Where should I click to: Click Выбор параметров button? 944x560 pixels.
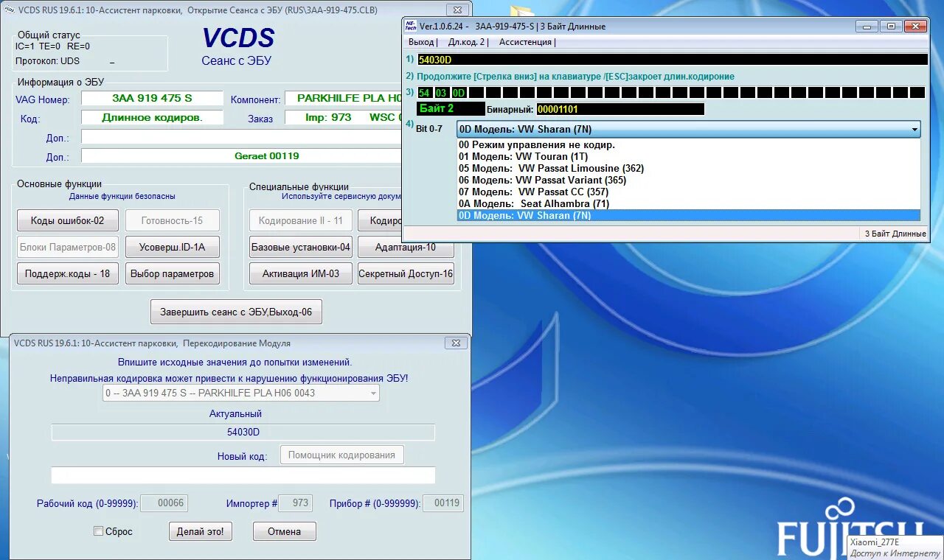pyautogui.click(x=173, y=273)
